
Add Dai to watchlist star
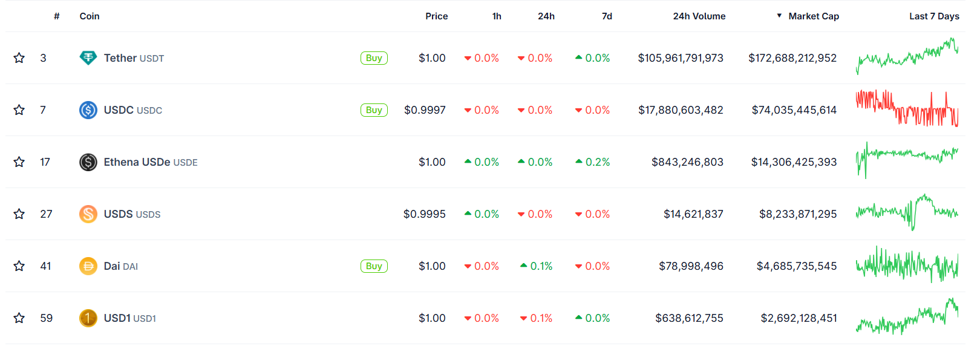click(19, 266)
